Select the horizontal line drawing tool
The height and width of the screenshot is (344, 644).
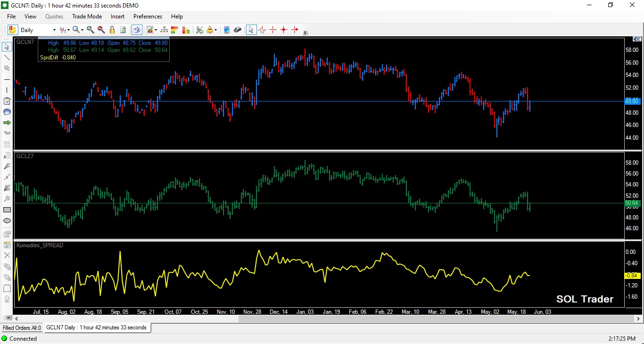pyautogui.click(x=7, y=79)
